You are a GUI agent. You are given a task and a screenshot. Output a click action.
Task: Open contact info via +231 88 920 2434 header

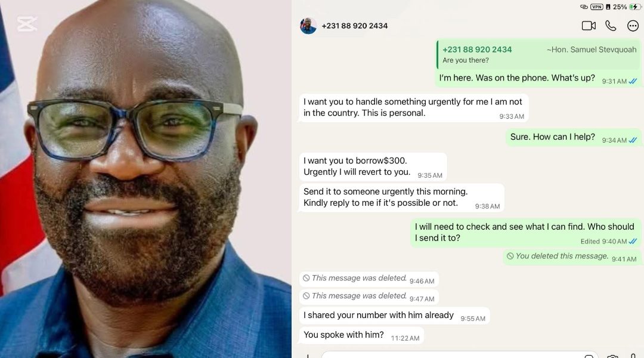pyautogui.click(x=354, y=26)
